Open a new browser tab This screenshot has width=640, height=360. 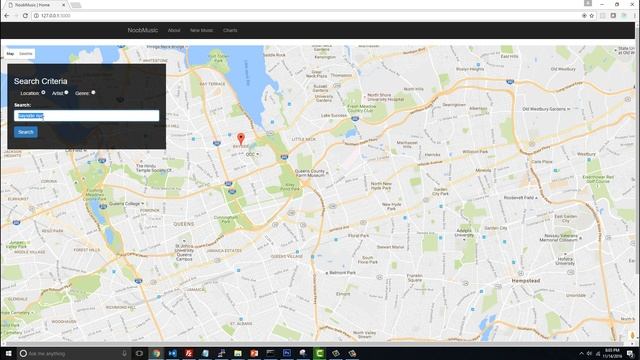click(x=76, y=5)
